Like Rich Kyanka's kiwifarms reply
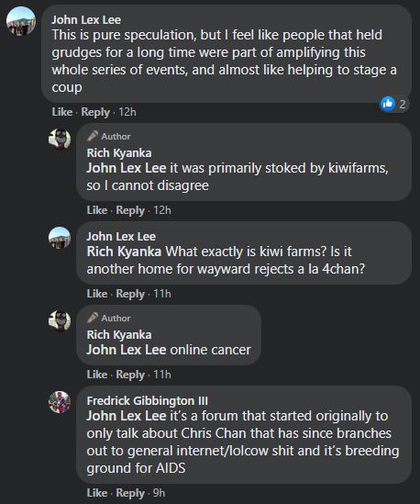 [x=96, y=210]
